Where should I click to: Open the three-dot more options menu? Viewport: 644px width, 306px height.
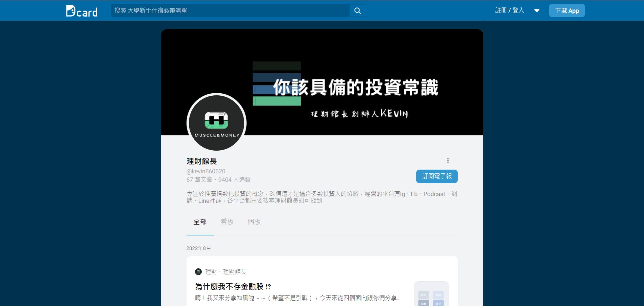tap(448, 160)
